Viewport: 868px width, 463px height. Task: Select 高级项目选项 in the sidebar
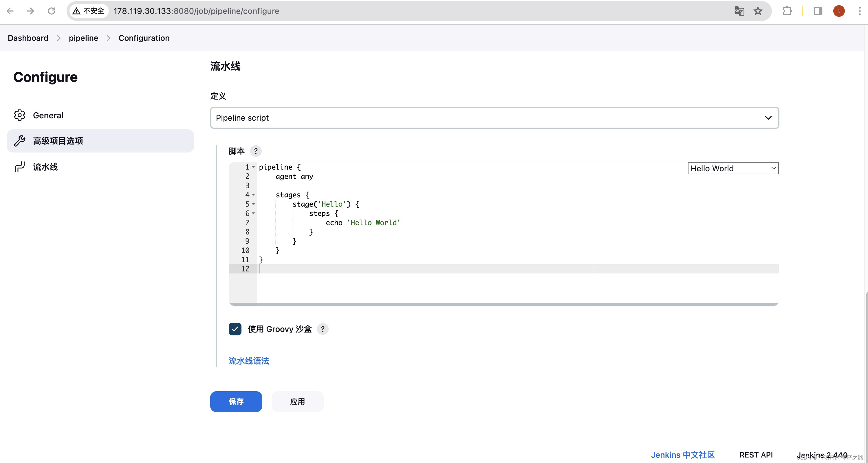click(x=100, y=141)
